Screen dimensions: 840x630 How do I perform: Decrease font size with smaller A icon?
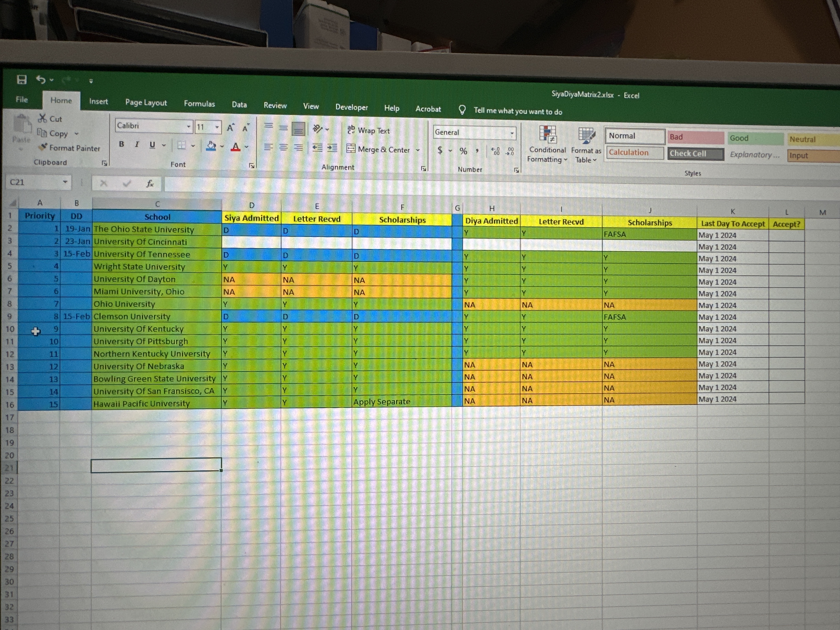click(x=246, y=128)
